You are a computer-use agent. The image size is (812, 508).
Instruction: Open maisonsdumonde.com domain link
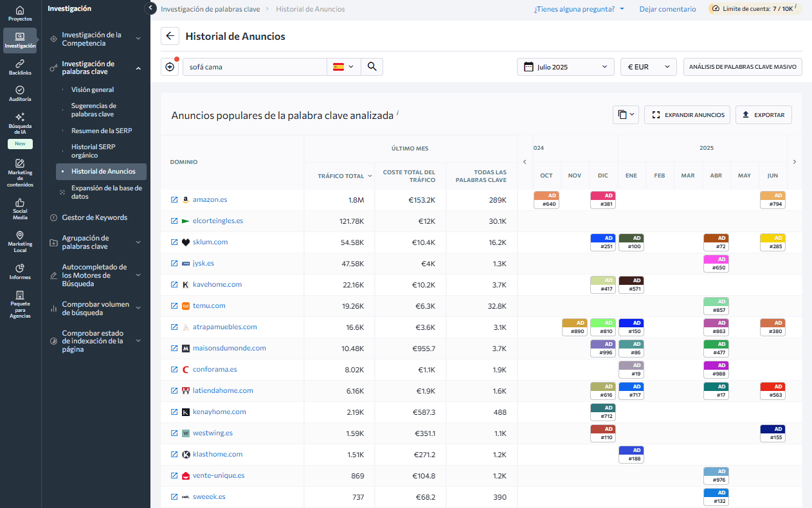230,349
